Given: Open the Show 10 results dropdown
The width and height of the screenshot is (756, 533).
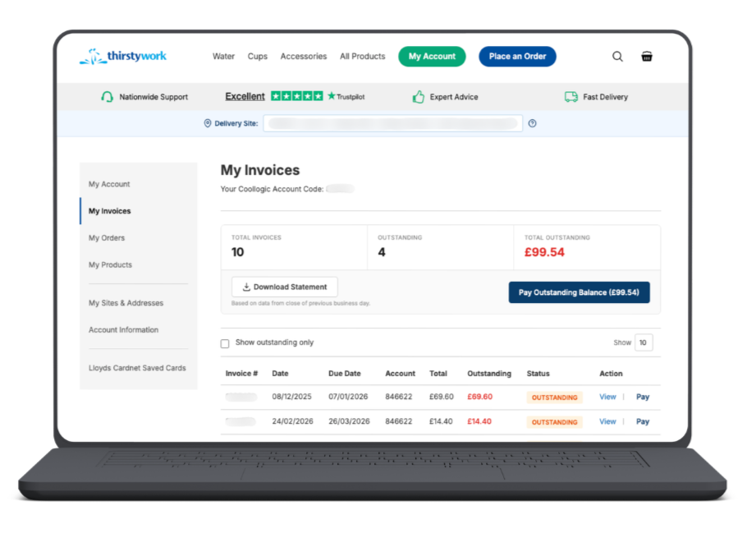Looking at the screenshot, I should tap(643, 342).
